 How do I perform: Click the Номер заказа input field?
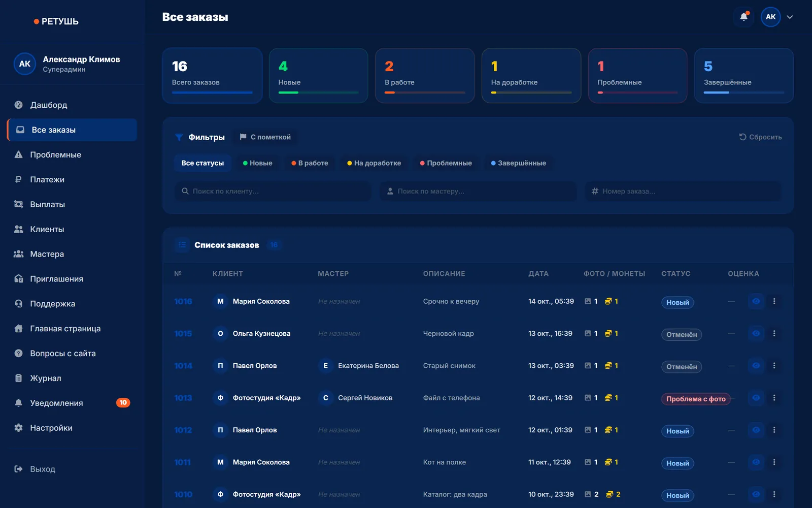pyautogui.click(x=683, y=192)
